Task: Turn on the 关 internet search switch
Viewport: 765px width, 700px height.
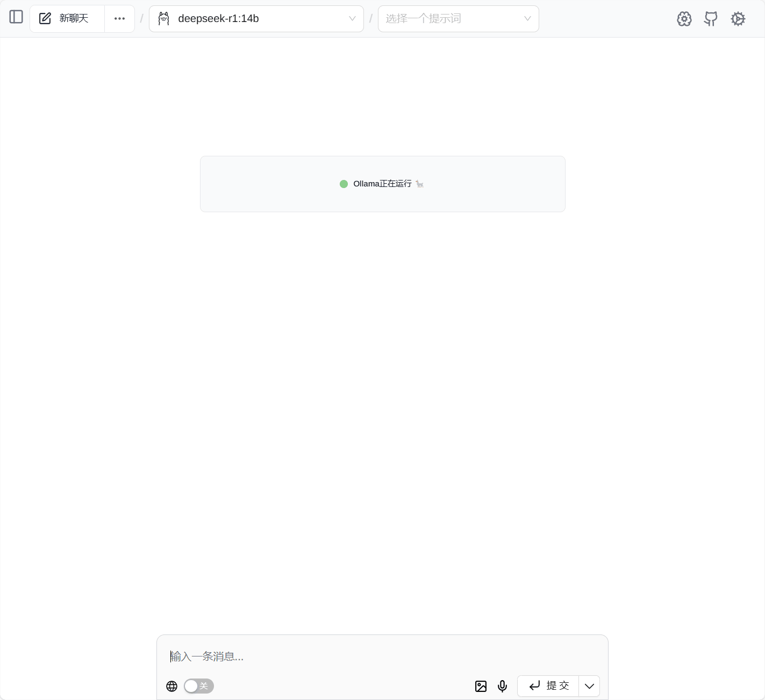Action: (199, 686)
